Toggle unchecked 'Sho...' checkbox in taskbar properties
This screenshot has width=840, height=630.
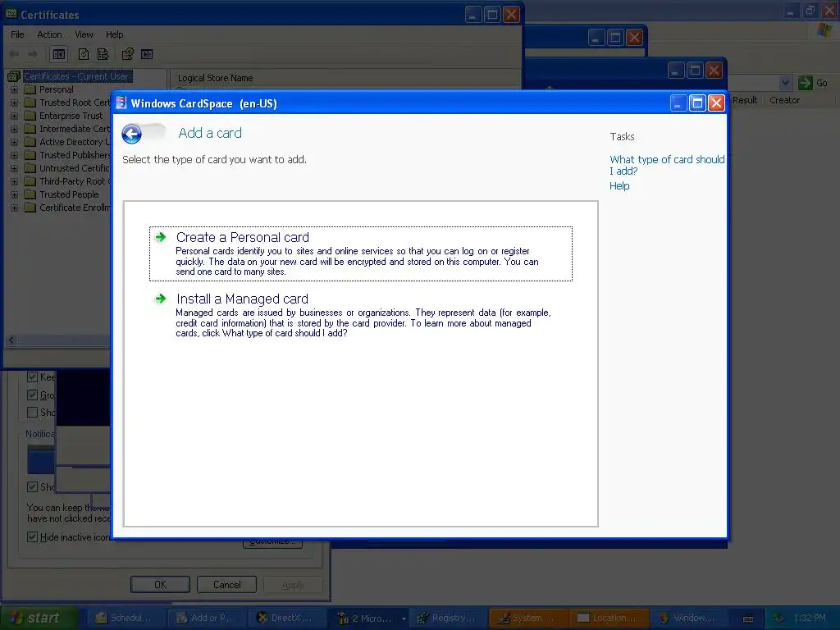coord(32,413)
